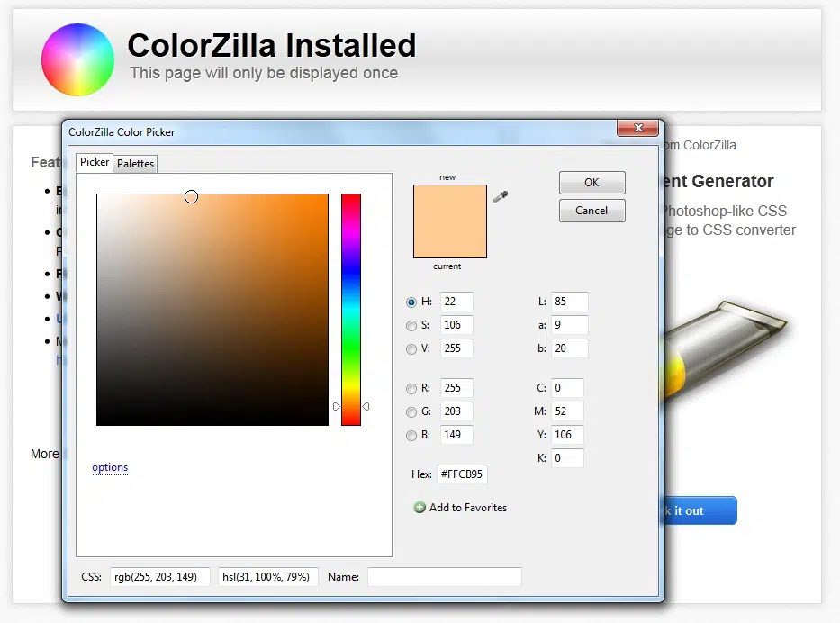
Task: Switch to the Palettes tab
Action: [x=135, y=164]
